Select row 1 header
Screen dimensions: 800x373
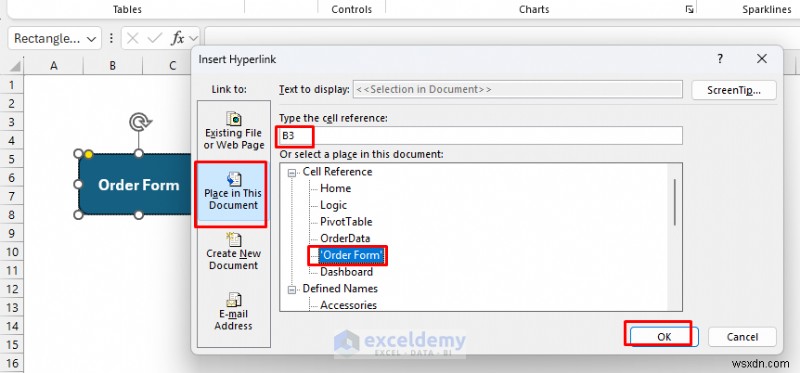pyautogui.click(x=11, y=85)
